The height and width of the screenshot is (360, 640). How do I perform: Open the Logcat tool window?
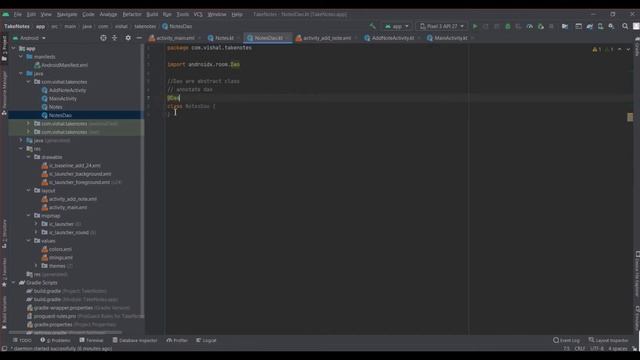click(x=206, y=340)
